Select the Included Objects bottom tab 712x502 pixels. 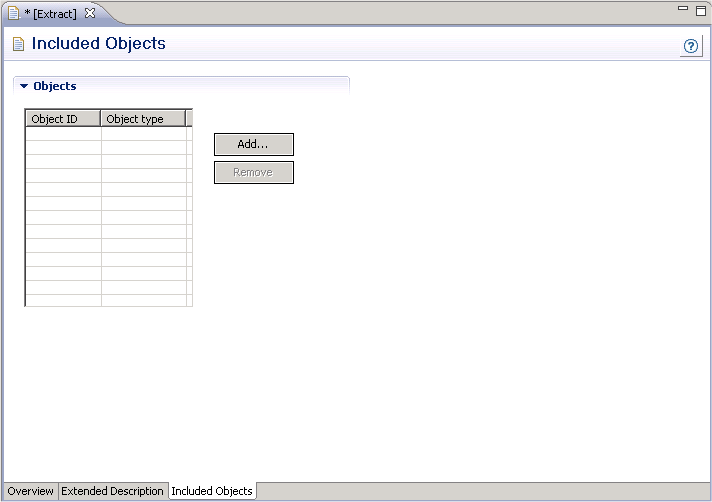(212, 491)
